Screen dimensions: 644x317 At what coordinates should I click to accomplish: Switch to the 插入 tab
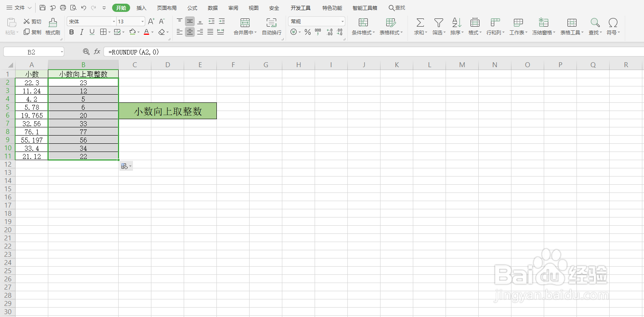[x=141, y=8]
